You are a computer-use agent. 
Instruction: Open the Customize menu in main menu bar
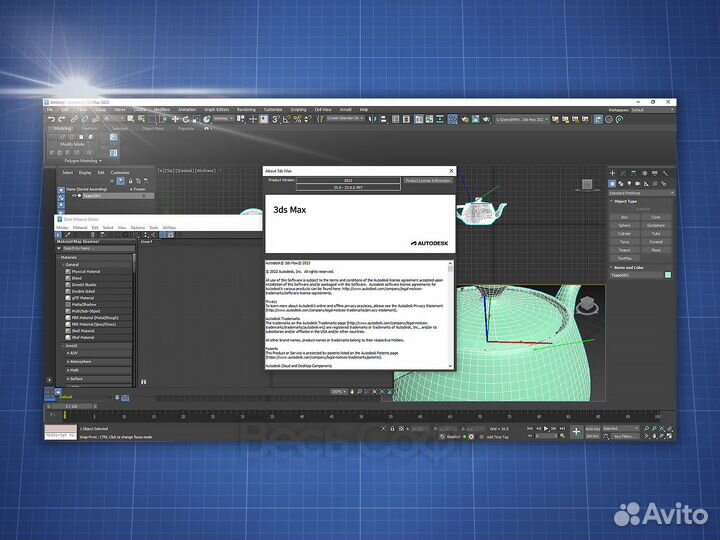tap(273, 110)
